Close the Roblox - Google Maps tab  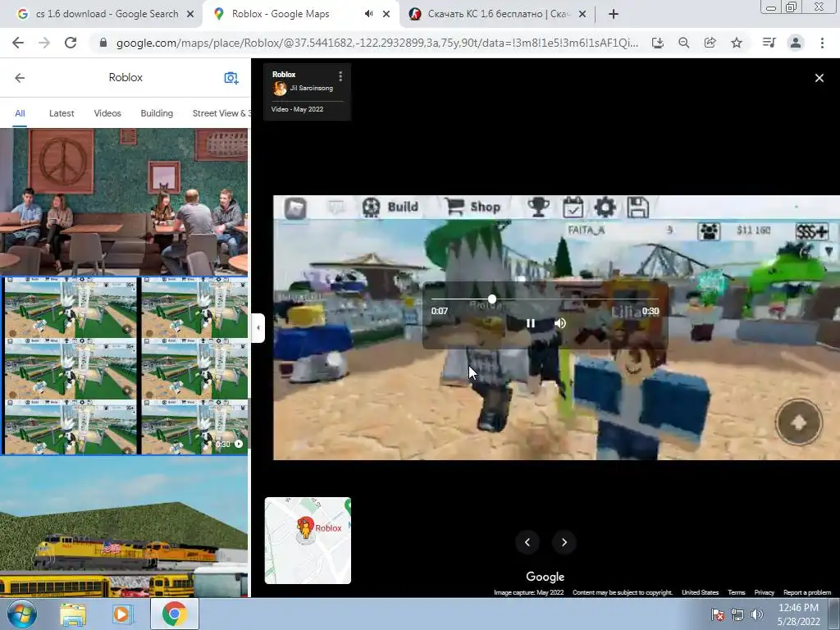click(386, 14)
